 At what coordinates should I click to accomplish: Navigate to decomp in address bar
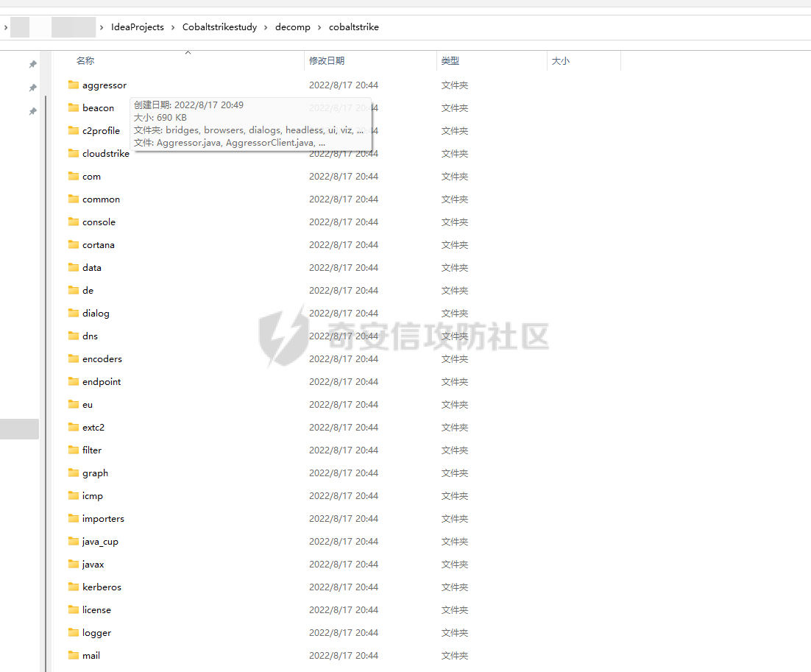[293, 27]
